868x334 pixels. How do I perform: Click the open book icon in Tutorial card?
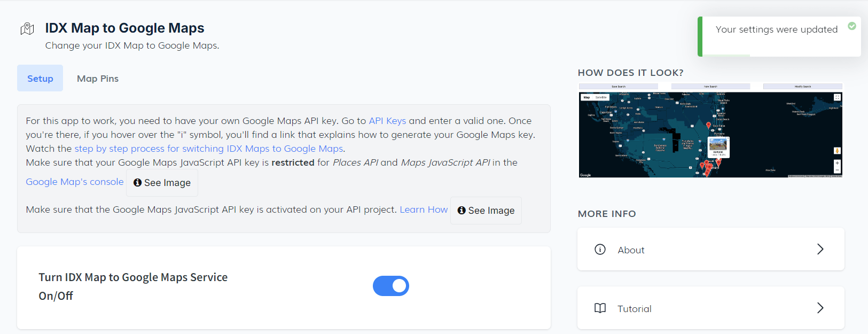(600, 308)
